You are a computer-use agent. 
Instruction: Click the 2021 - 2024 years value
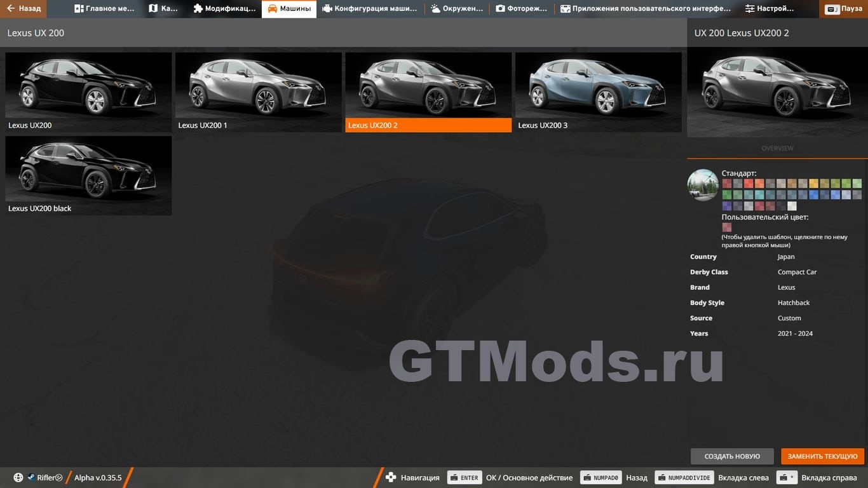click(x=795, y=334)
